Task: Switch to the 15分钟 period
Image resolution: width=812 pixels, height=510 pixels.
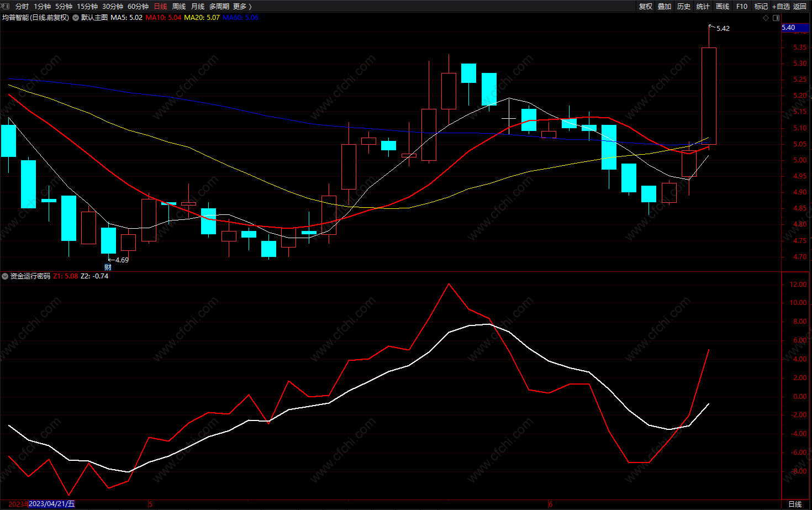Action: coord(87,7)
